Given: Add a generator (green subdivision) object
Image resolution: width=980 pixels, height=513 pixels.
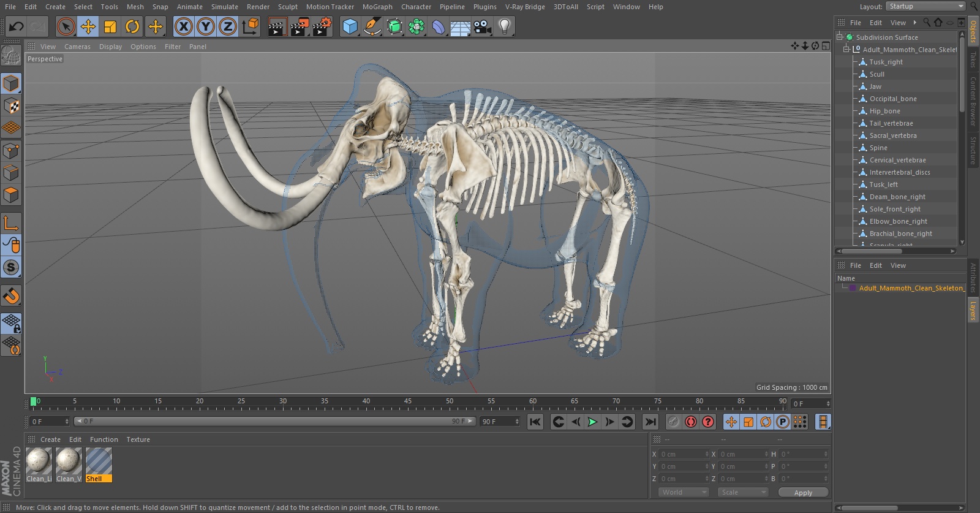Looking at the screenshot, I should coord(395,26).
